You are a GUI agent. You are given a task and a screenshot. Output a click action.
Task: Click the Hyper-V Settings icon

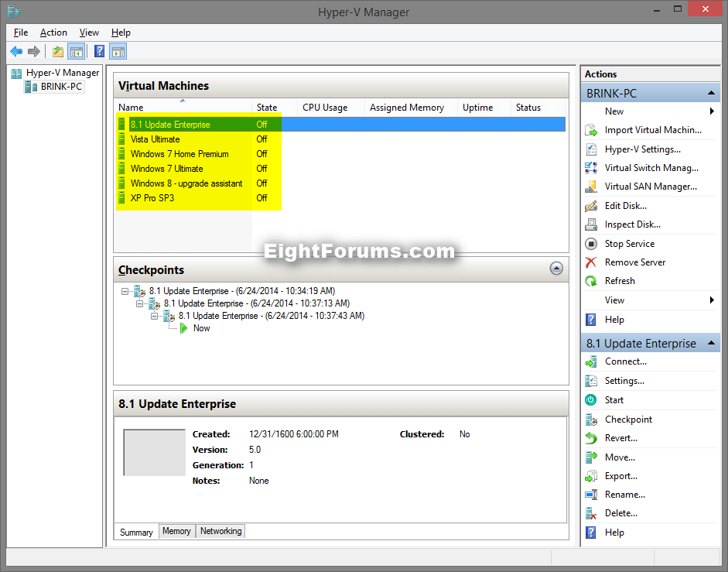(591, 149)
